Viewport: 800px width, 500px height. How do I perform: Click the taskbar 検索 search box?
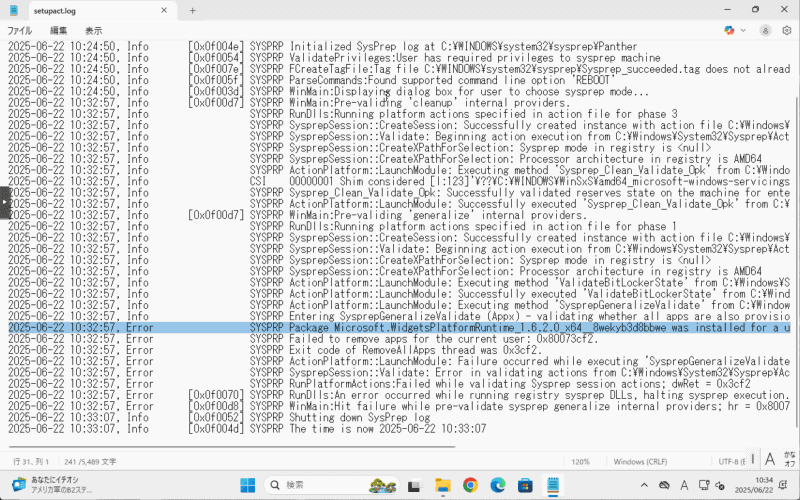331,485
